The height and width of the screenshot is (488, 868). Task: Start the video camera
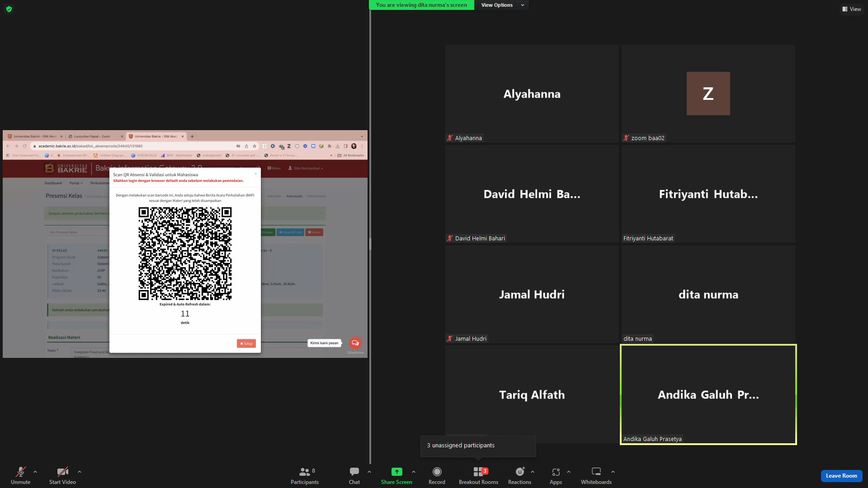(x=62, y=476)
